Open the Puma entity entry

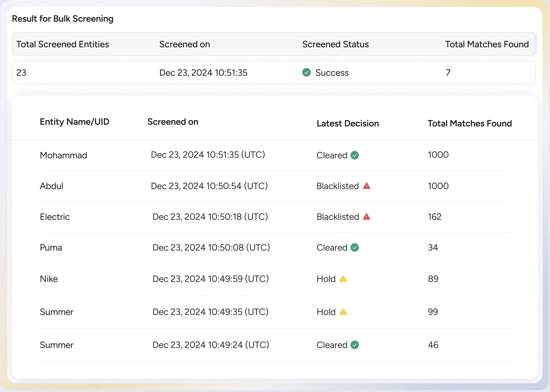(x=51, y=248)
